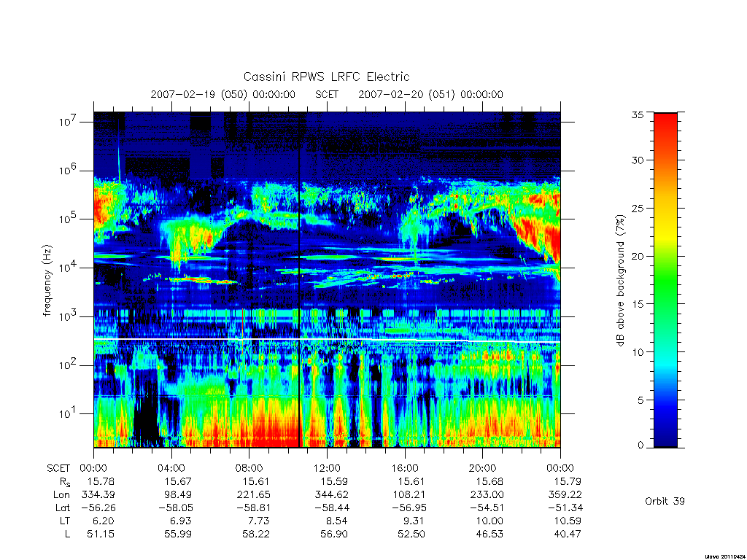Image resolution: width=747 pixels, height=560 pixels.
Task: Click the Rs value '15.79'
Action: tap(568, 481)
